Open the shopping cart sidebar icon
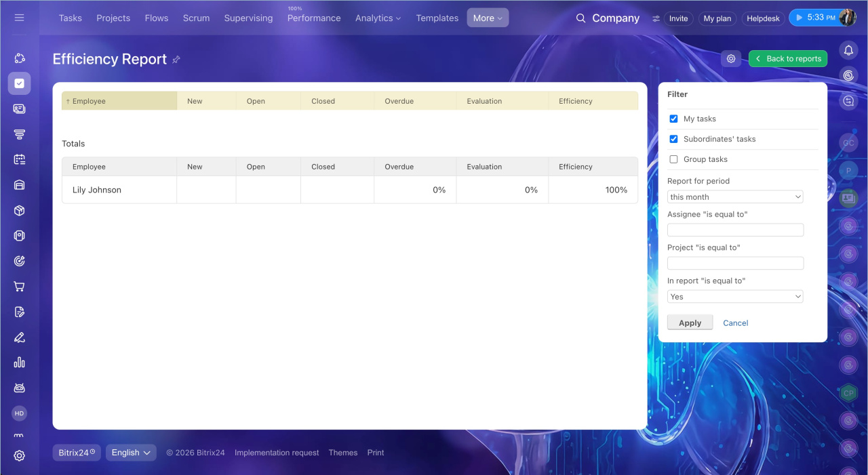The height and width of the screenshot is (475, 868). [19, 287]
